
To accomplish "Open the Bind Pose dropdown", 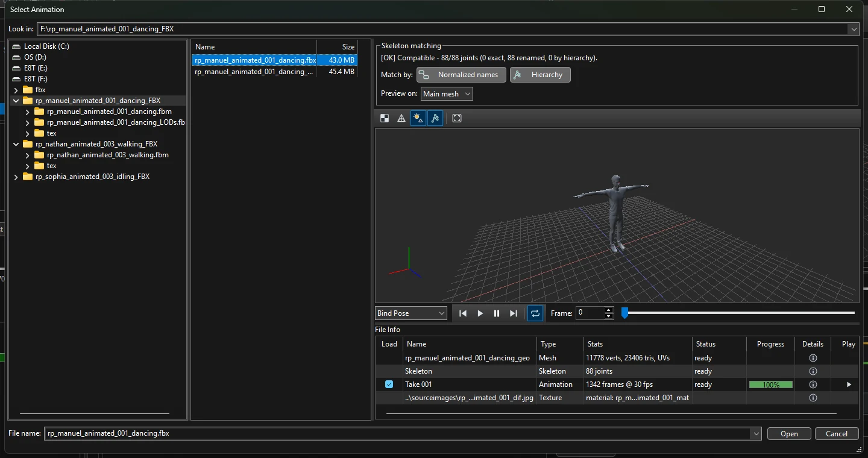I will pos(411,313).
